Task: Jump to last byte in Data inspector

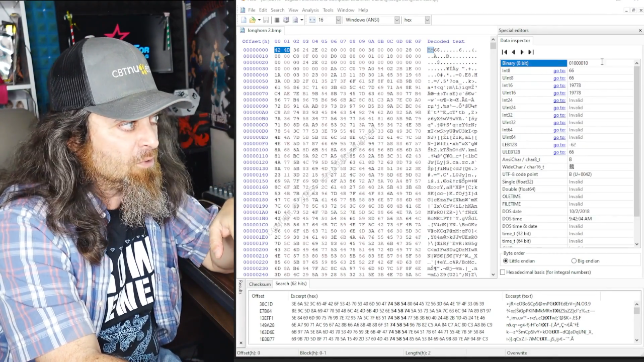Action: point(530,52)
